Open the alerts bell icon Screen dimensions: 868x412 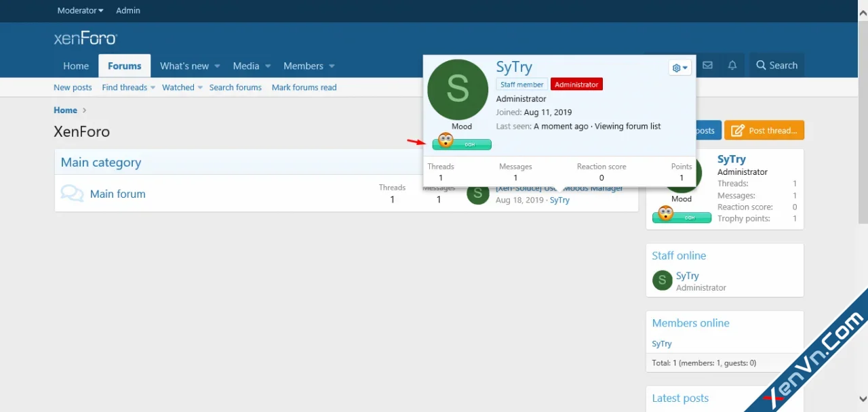(732, 65)
